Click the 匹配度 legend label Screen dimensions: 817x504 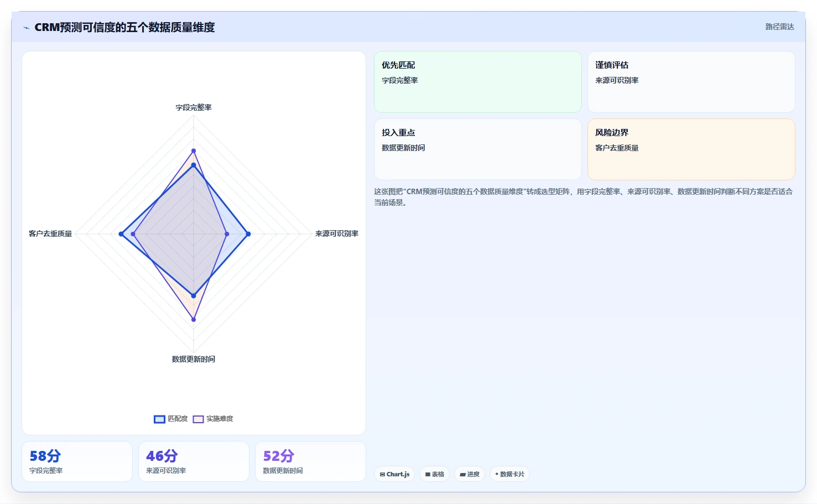178,419
